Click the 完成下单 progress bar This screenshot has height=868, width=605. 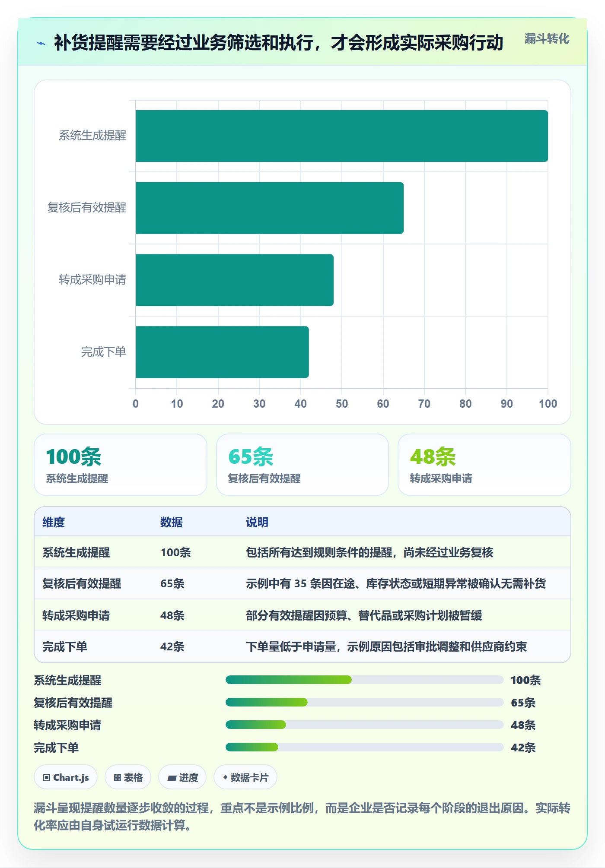tap(364, 747)
